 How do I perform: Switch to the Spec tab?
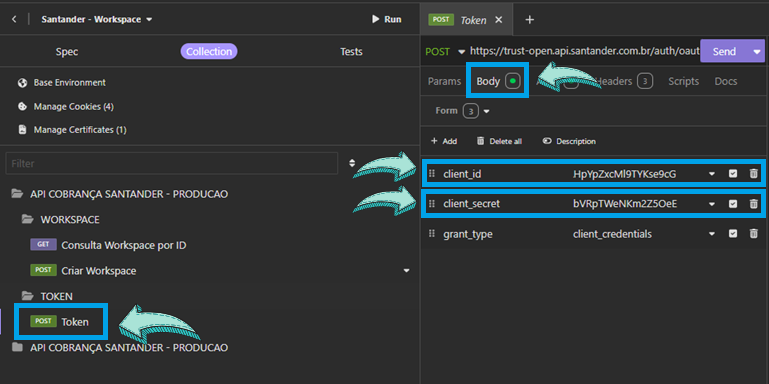67,51
